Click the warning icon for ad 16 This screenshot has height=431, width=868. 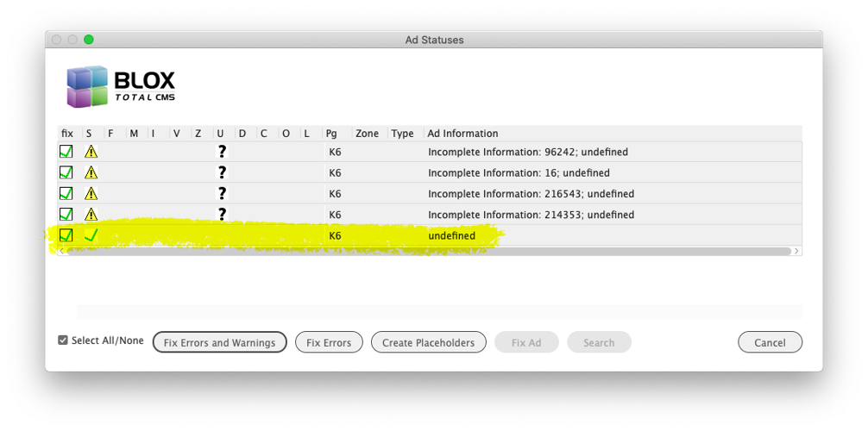pos(91,172)
